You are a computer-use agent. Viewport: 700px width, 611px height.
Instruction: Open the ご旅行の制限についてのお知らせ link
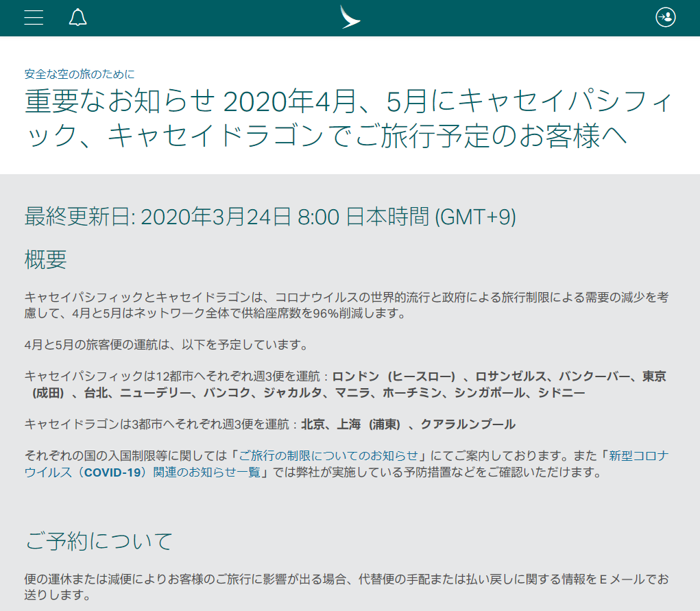click(328, 455)
